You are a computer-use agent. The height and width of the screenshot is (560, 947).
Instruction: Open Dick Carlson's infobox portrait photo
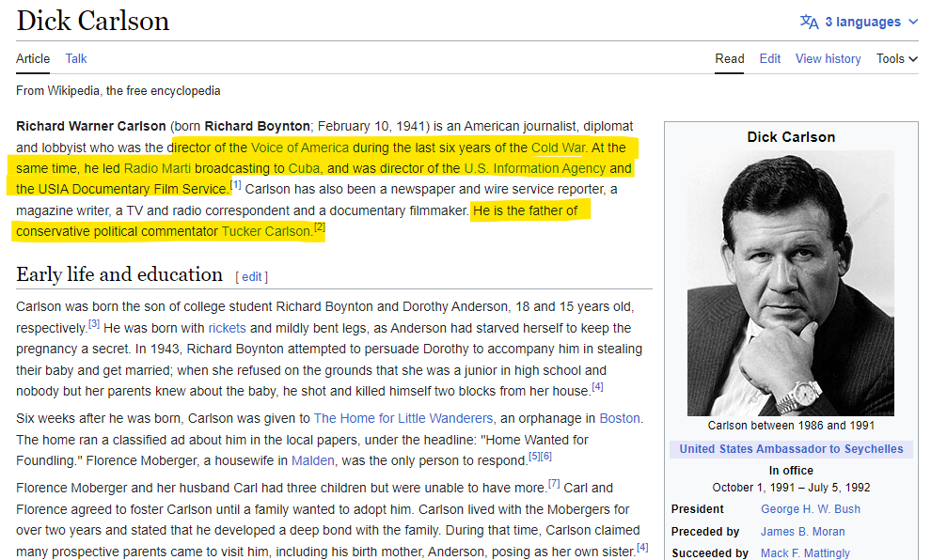tap(791, 283)
